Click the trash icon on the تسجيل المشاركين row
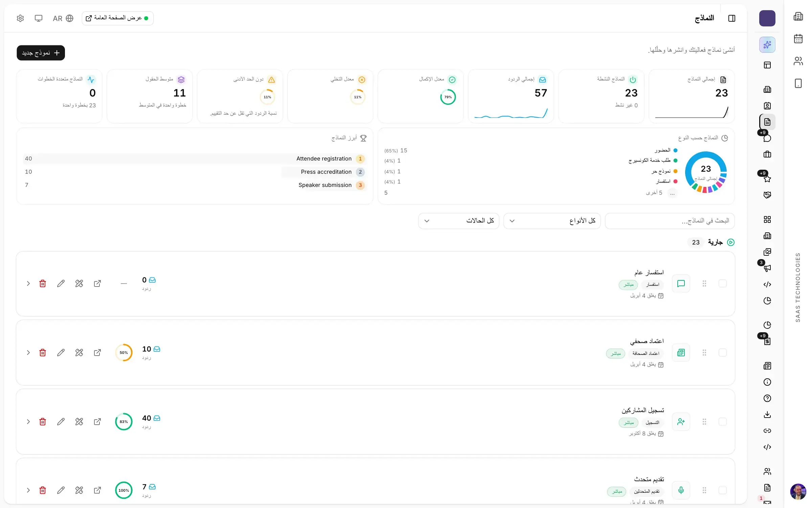 [43, 422]
